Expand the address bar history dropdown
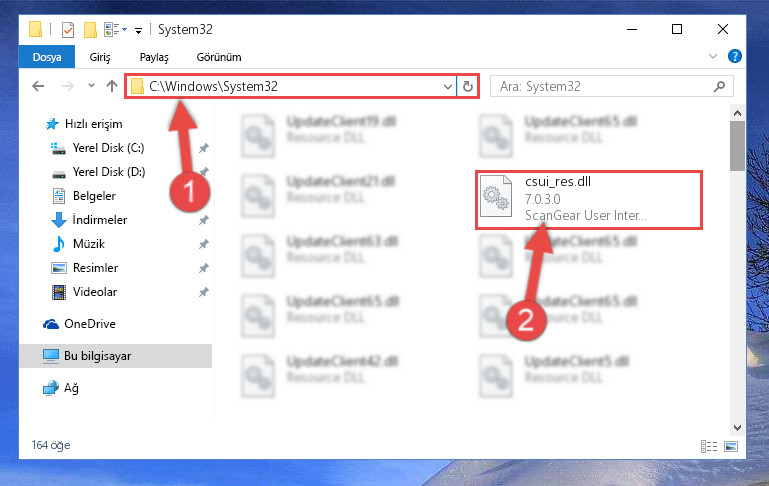 pos(447,87)
